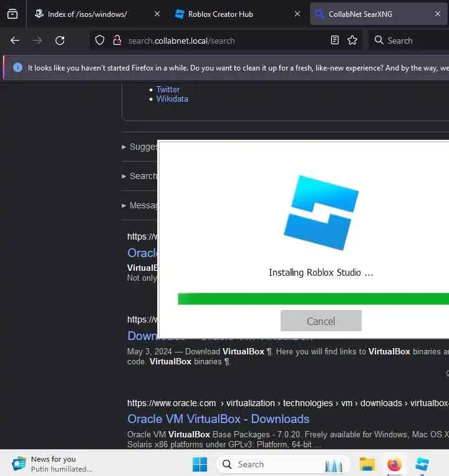
Task: Show site security lock information
Action: pos(117,40)
